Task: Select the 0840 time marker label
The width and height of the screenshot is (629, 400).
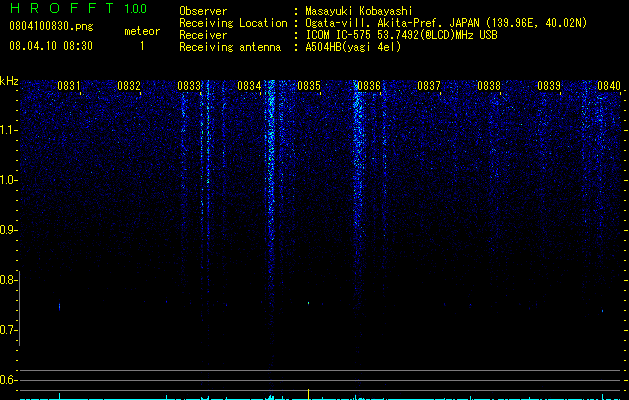Action: (609, 85)
